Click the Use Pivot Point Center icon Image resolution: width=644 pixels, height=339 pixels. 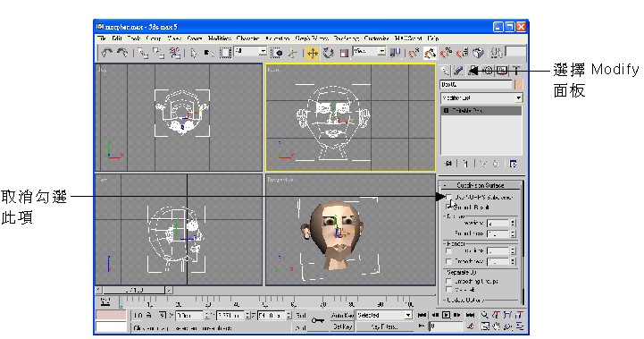pos(395,53)
